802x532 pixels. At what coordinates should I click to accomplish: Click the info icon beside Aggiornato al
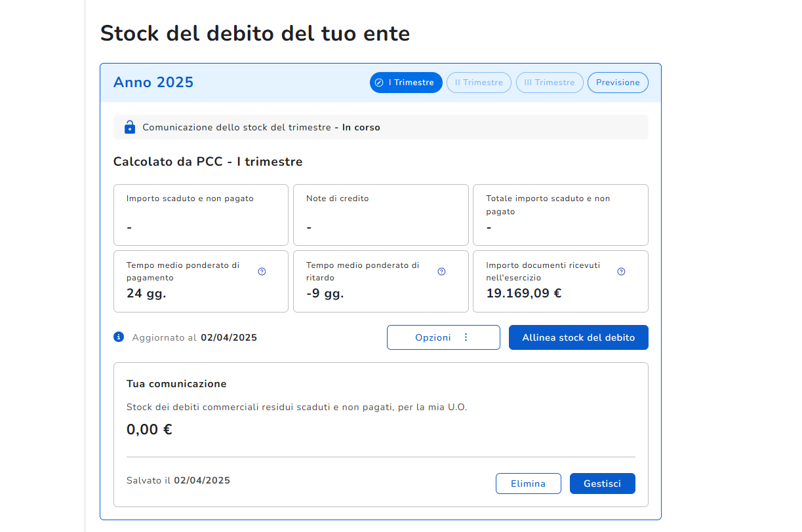coord(119,337)
